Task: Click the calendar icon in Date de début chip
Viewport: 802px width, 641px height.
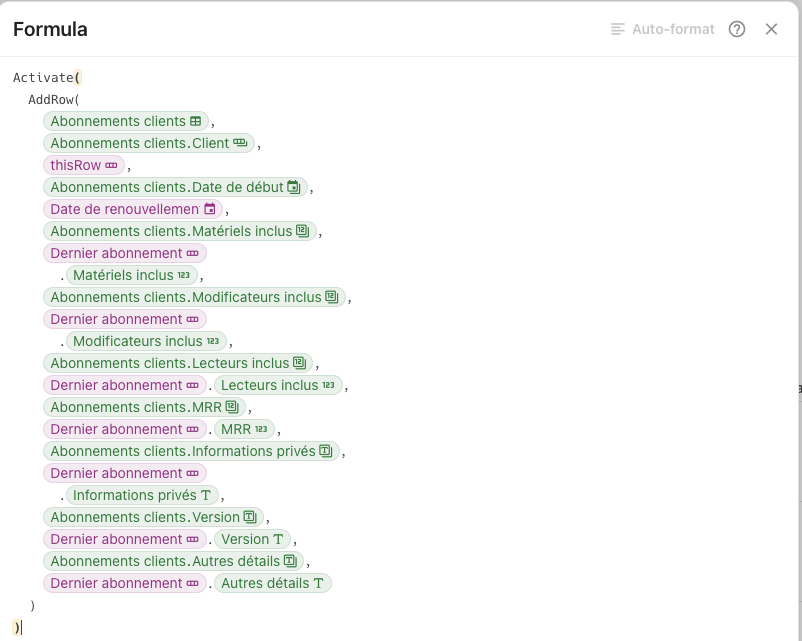Action: [294, 187]
